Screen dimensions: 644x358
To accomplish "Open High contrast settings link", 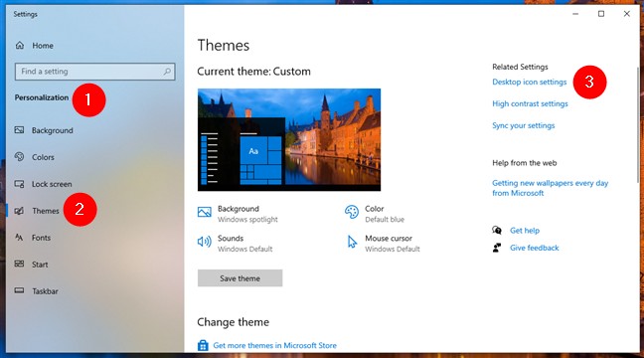I will coord(530,103).
